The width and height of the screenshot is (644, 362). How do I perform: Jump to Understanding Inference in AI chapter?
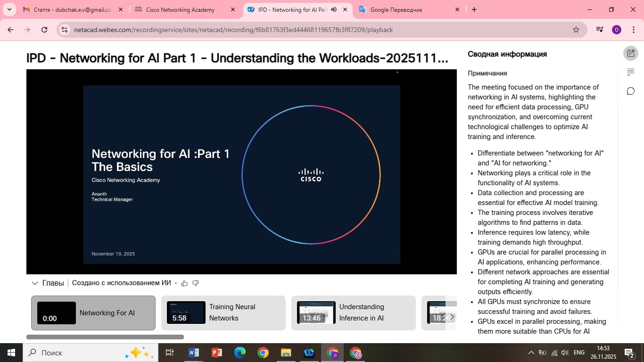coord(353,313)
